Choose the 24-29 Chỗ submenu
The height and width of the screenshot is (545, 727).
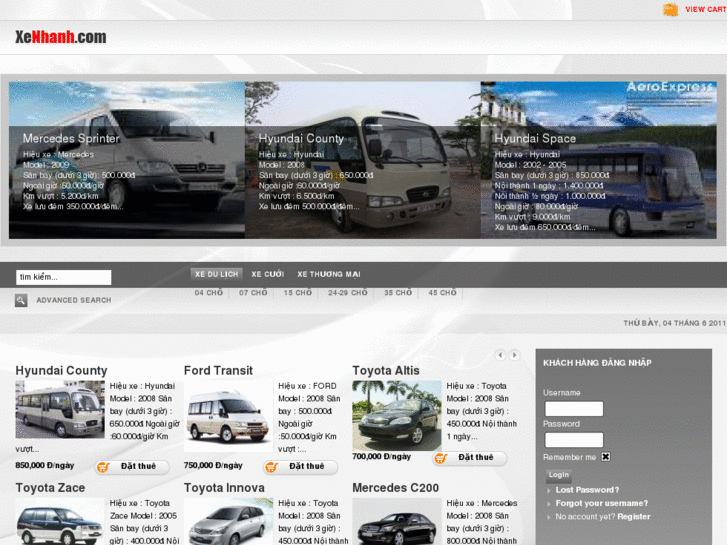click(348, 293)
